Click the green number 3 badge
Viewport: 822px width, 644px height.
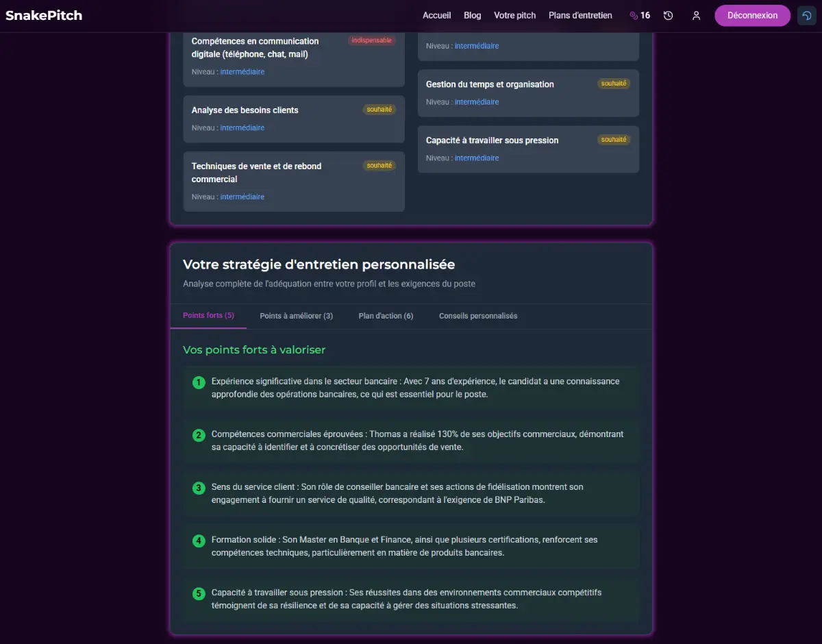pos(199,488)
